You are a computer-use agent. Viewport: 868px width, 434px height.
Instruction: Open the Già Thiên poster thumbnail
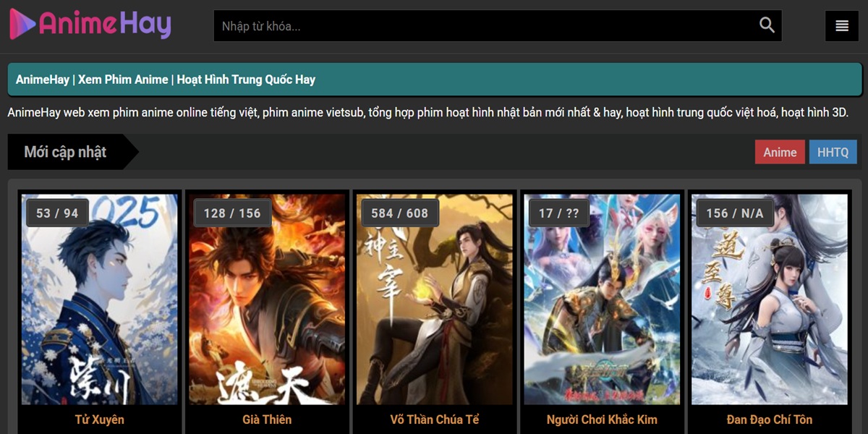(x=267, y=299)
